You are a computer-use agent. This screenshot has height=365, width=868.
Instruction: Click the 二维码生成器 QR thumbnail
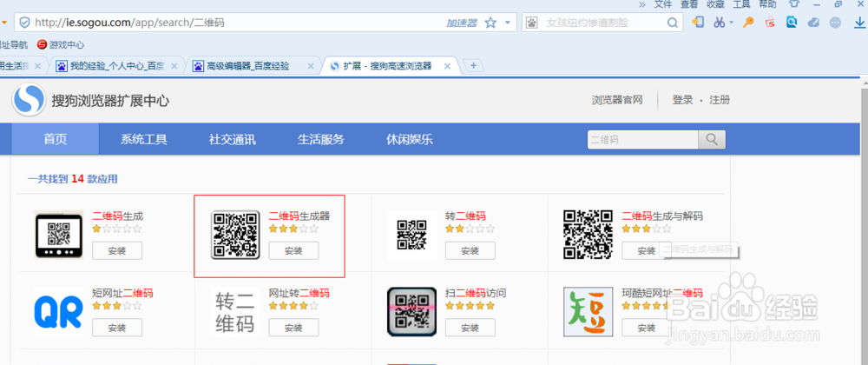[235, 235]
